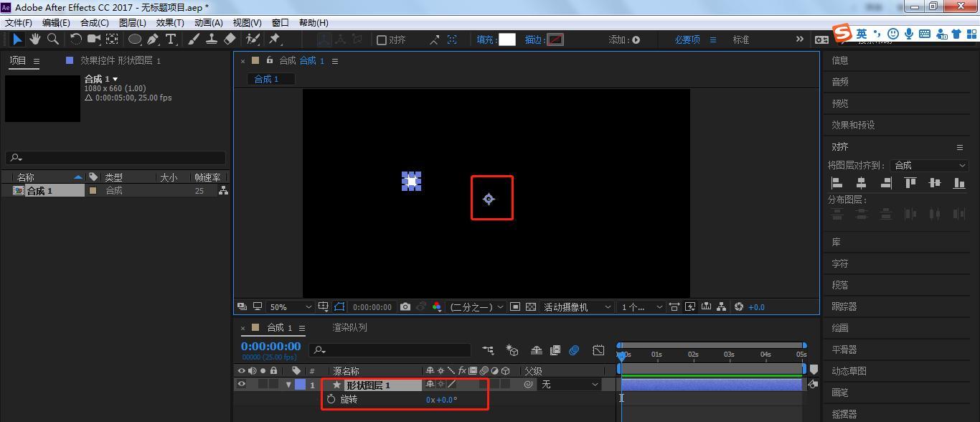Toggle the rotation stopwatch for 旋转
980x422 pixels.
click(331, 400)
